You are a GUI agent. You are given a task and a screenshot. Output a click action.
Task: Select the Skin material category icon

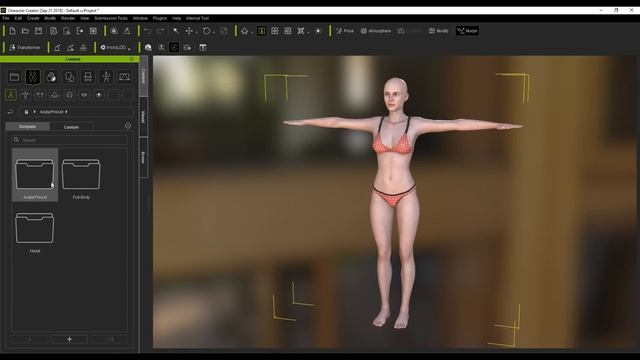tap(51, 77)
